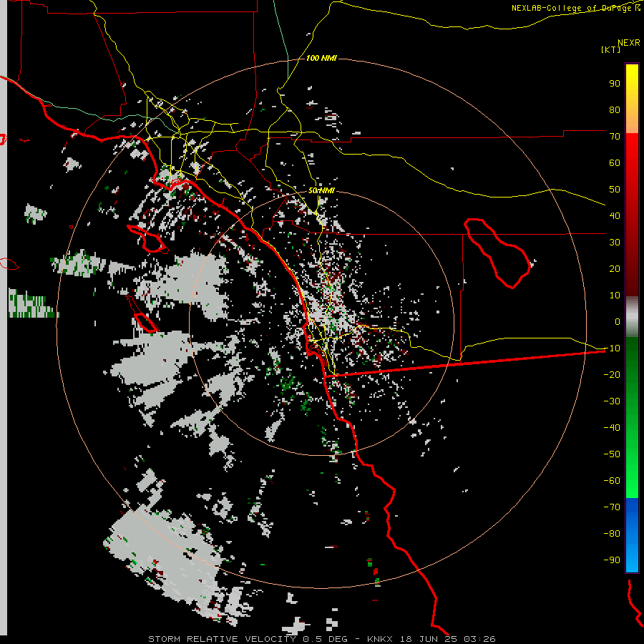Click the 20 value on velocity scale

615,268
